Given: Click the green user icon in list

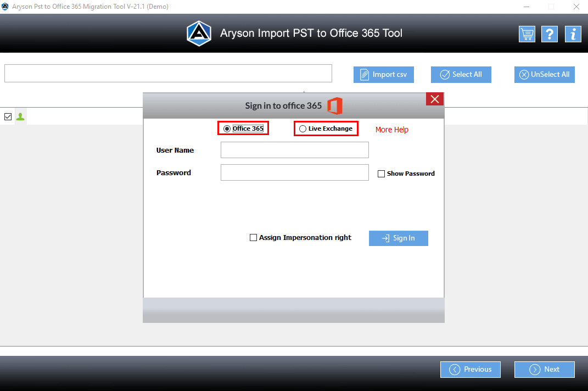Looking at the screenshot, I should 21,117.
